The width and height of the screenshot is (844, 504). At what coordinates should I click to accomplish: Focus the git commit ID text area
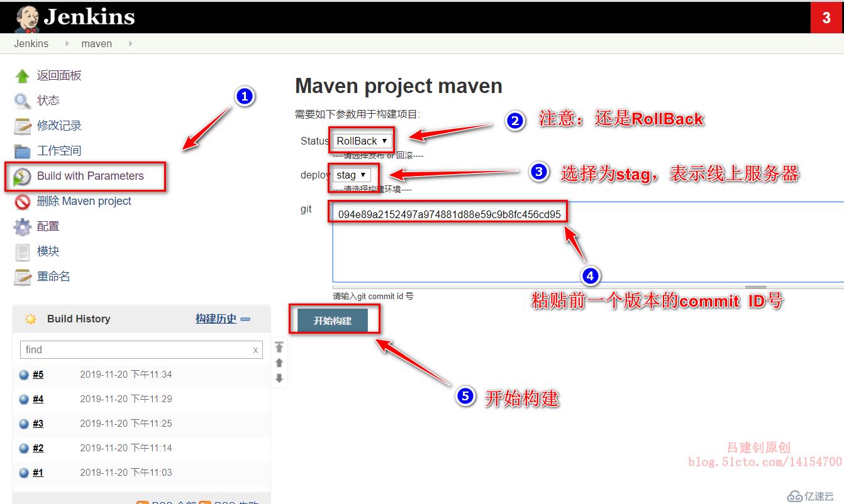588,242
